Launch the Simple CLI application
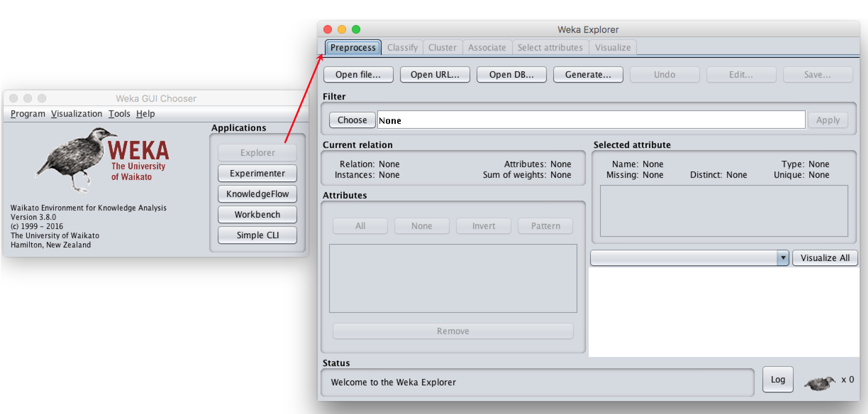The height and width of the screenshot is (414, 868). [257, 235]
